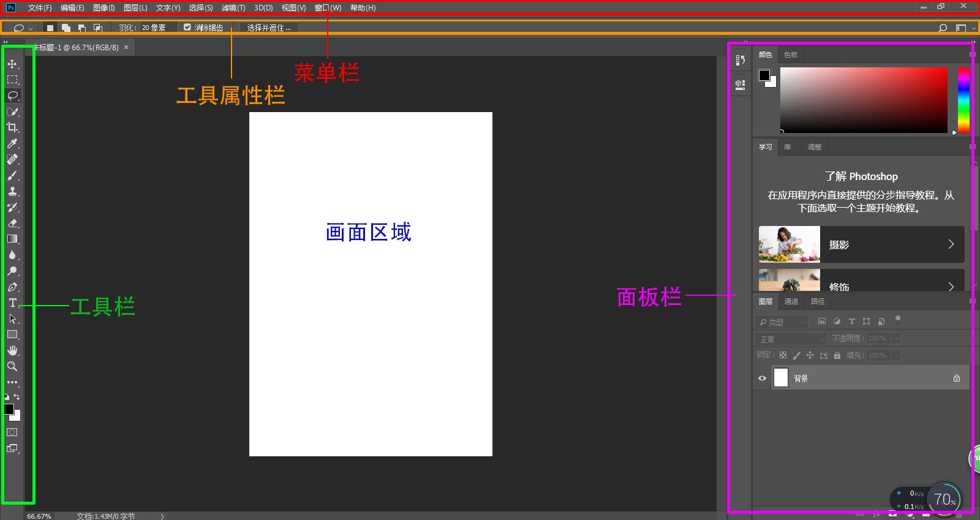Open the opacity 不透明度 dropdown arrow
The image size is (980, 520).
point(895,338)
